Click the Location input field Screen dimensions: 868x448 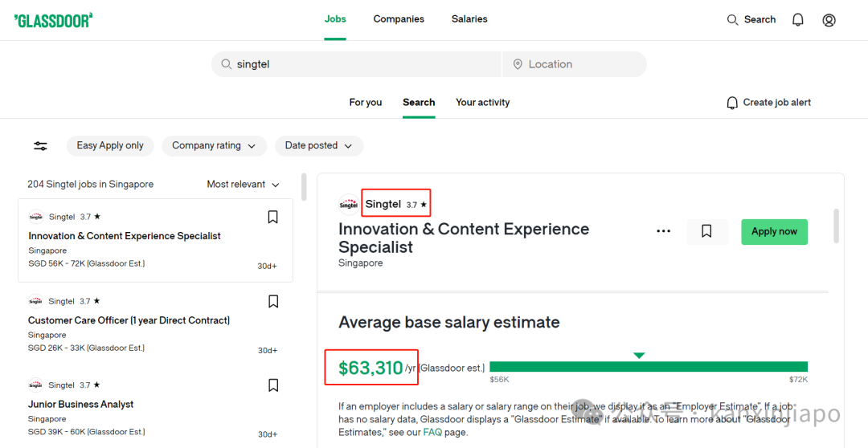pyautogui.click(x=575, y=64)
